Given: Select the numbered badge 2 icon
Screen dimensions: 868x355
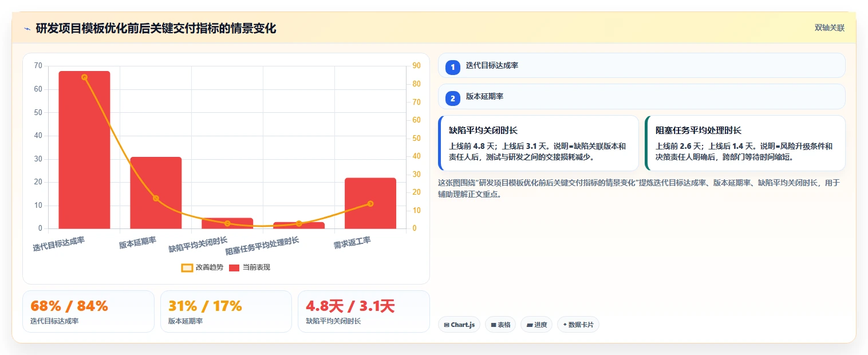Looking at the screenshot, I should pos(453,98).
